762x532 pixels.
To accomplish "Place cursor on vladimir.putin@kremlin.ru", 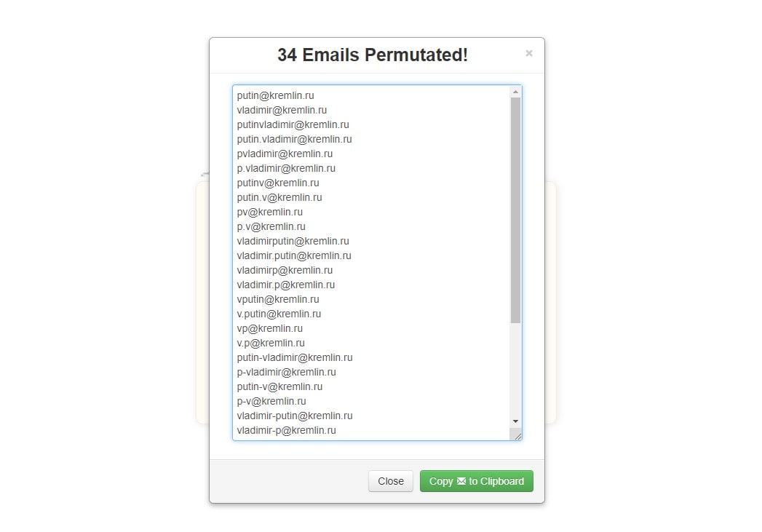I will point(294,255).
